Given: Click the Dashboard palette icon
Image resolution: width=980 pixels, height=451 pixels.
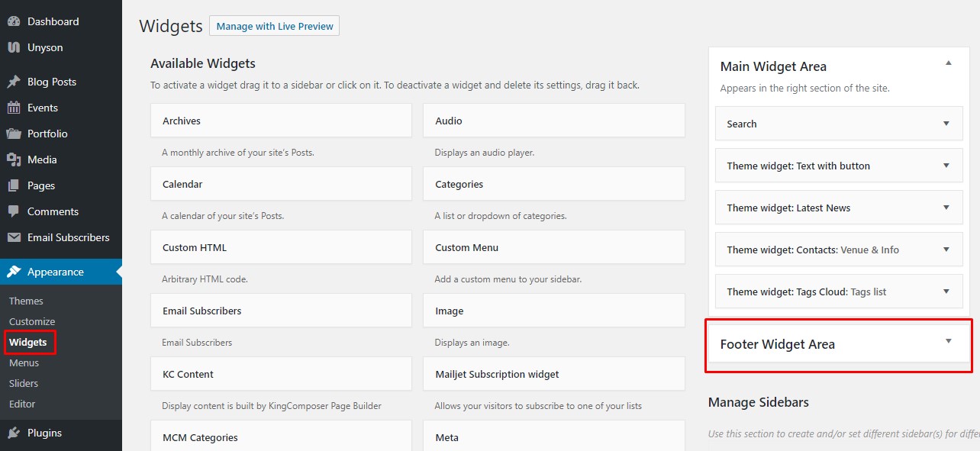Looking at the screenshot, I should 14,21.
